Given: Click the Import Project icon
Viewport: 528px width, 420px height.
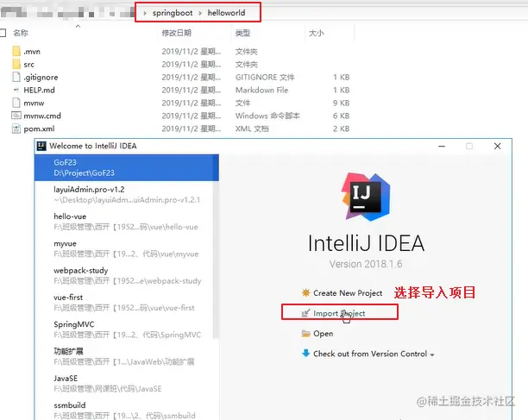Looking at the screenshot, I should click(305, 313).
